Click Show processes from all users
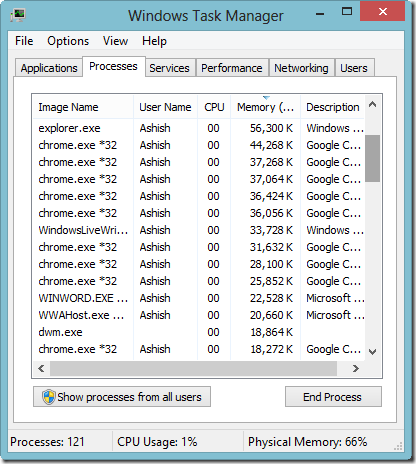The image size is (416, 464). [x=122, y=397]
